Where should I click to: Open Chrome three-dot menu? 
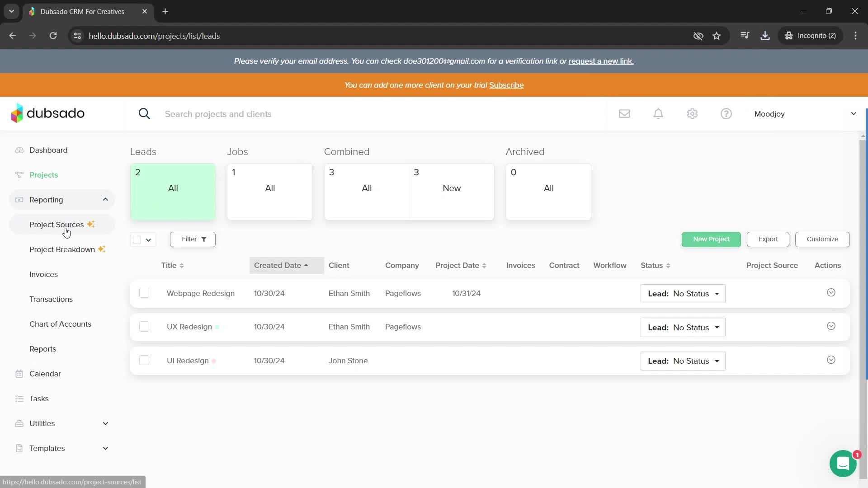[855, 36]
